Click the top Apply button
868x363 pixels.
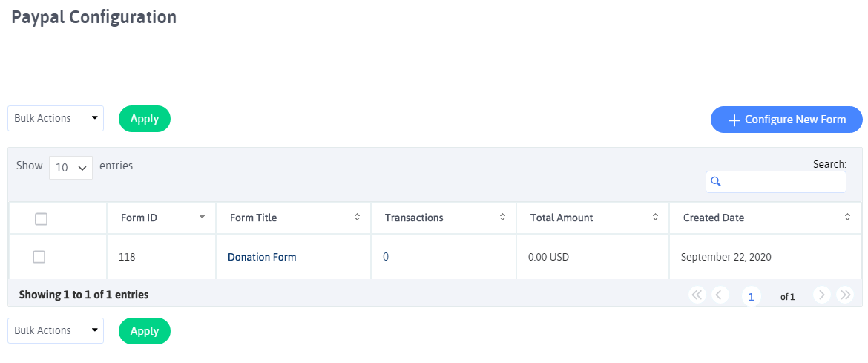(145, 119)
